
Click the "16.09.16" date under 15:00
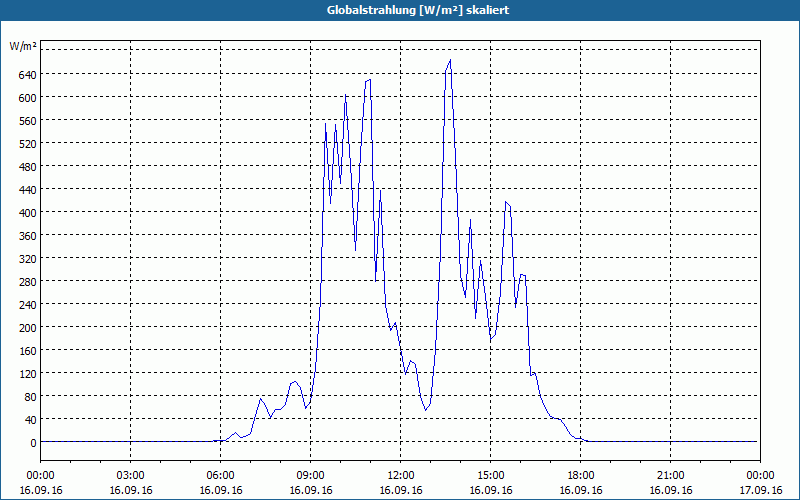(x=490, y=490)
